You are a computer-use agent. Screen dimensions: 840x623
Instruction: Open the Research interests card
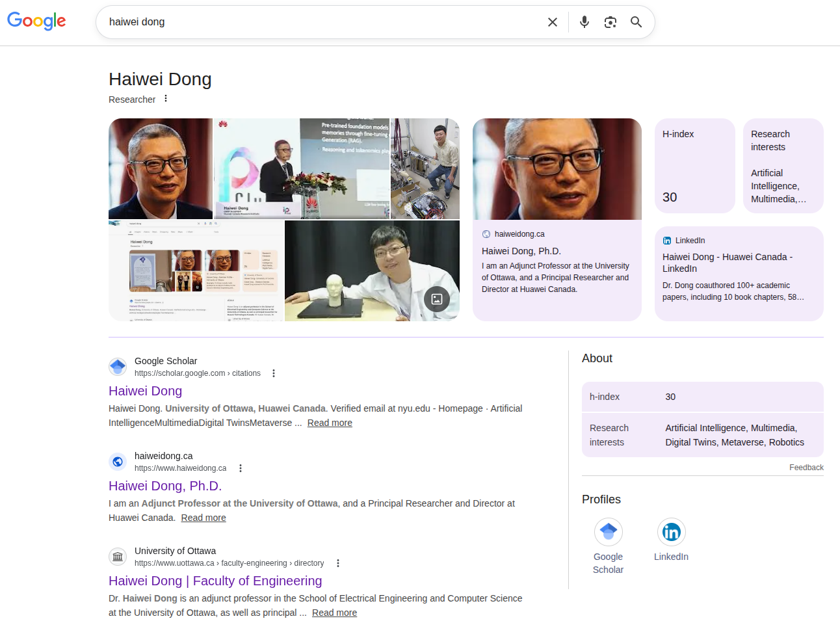[783, 166]
